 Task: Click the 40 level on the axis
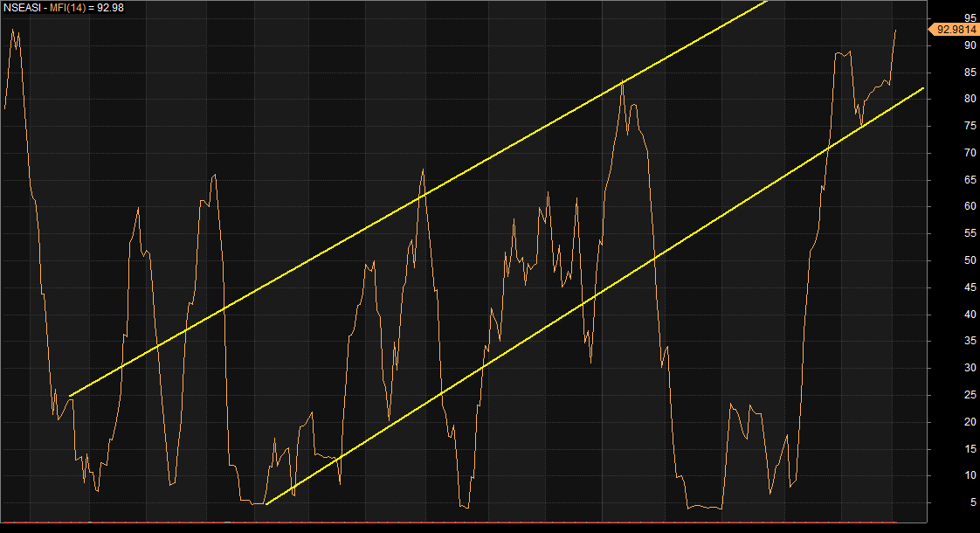(970, 314)
